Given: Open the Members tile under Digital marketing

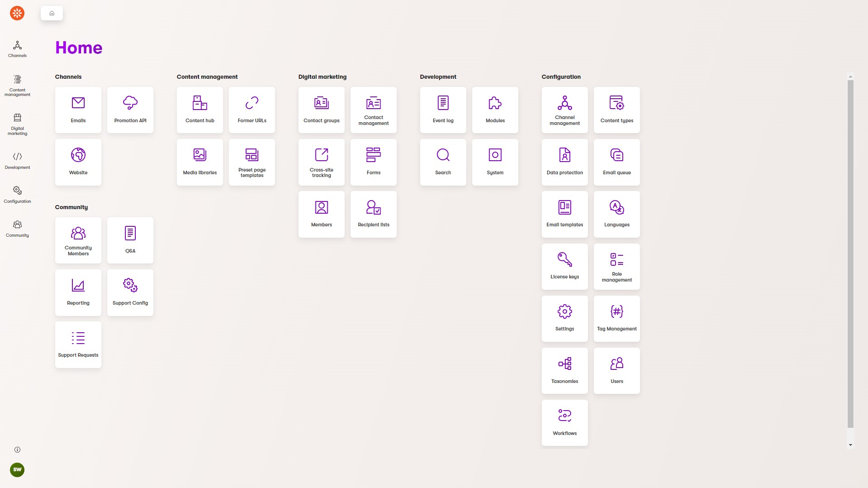Looking at the screenshot, I should pos(321,214).
